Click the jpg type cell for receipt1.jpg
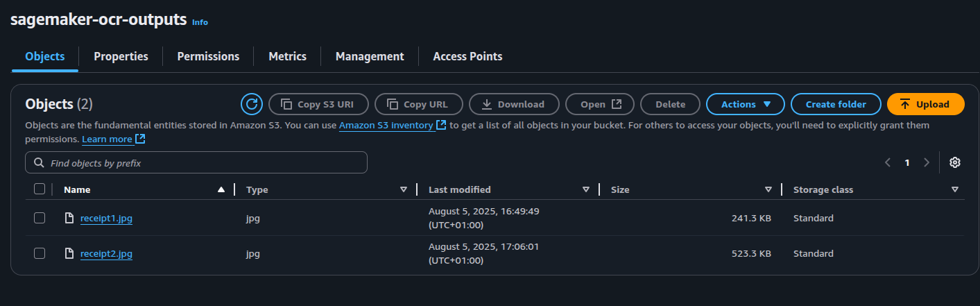 click(x=253, y=218)
